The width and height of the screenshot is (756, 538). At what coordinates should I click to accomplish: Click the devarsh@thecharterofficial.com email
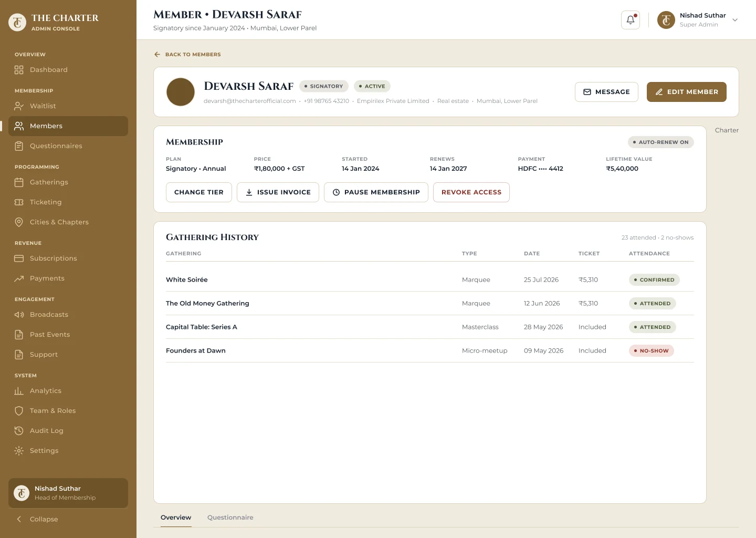(x=250, y=101)
